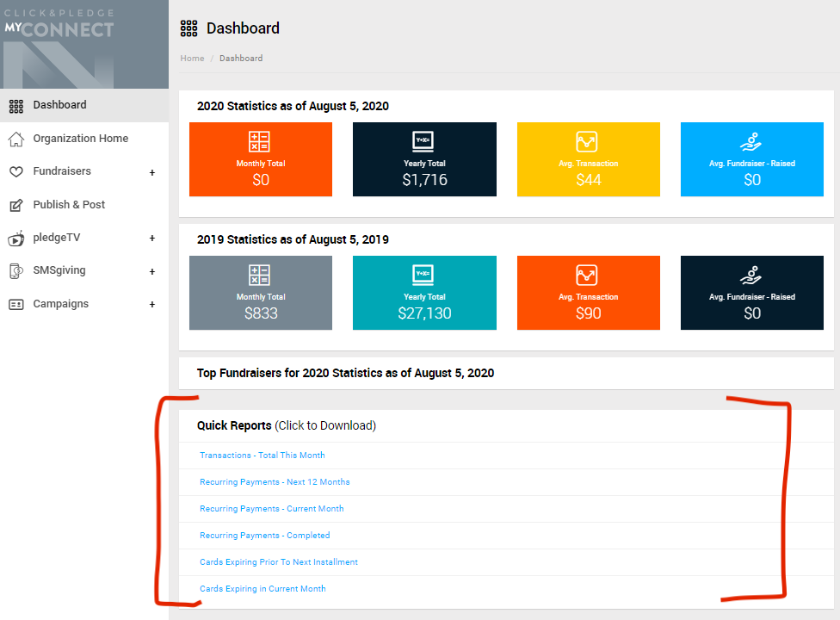
Task: Go to Home in the breadcrumb
Action: [192, 59]
